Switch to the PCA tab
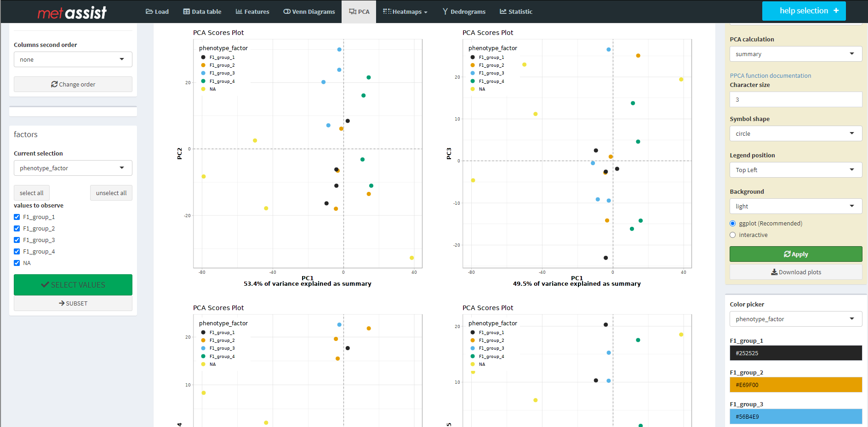The image size is (868, 427). click(359, 12)
